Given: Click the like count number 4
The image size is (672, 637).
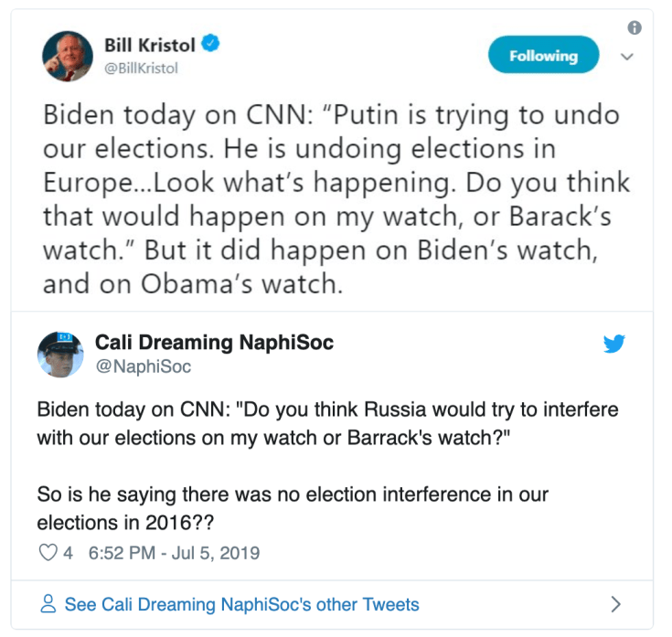Looking at the screenshot, I should (x=68, y=553).
